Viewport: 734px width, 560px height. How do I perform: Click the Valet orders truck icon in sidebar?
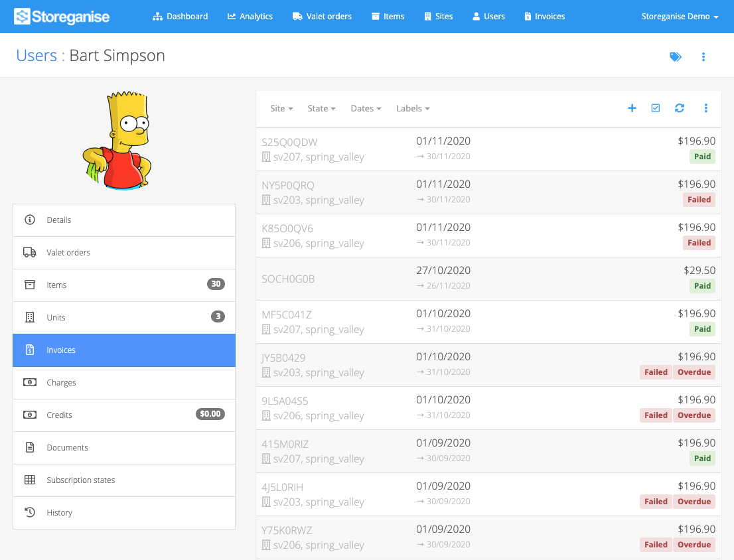pos(29,252)
